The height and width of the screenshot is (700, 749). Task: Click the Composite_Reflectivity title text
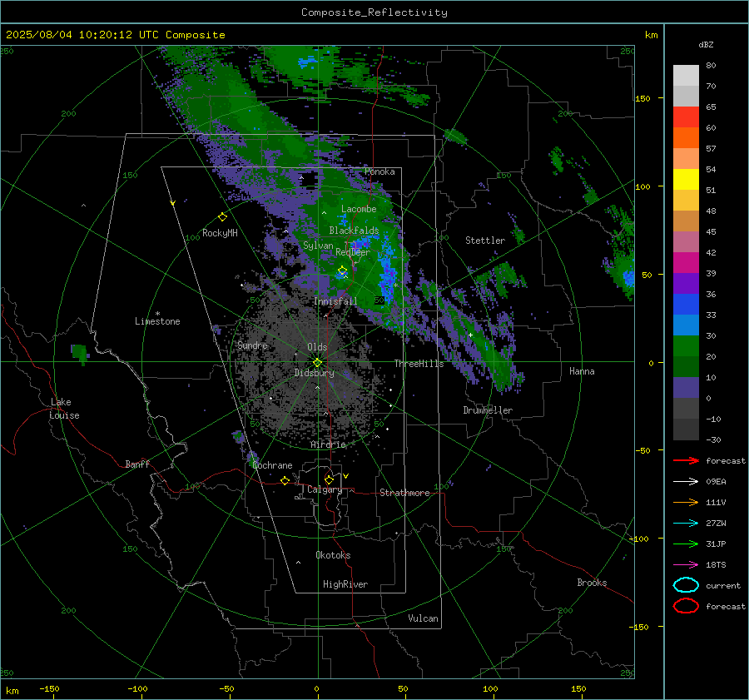click(374, 12)
